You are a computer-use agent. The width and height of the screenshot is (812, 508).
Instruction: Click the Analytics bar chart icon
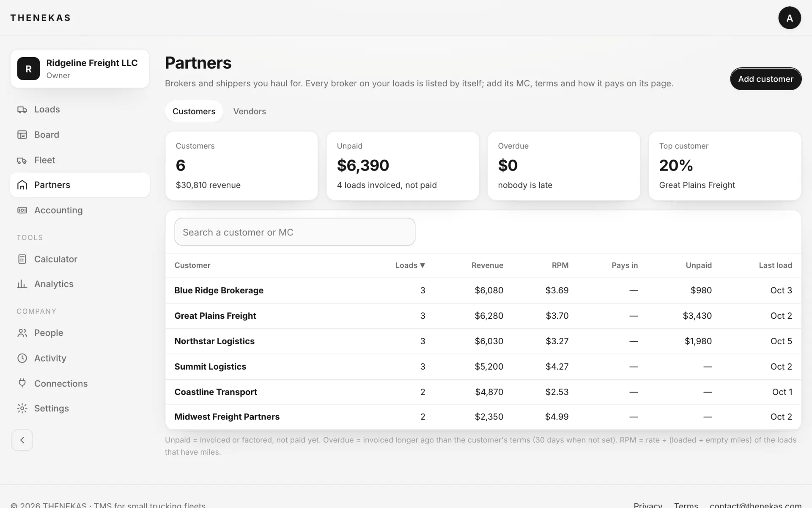click(x=22, y=284)
